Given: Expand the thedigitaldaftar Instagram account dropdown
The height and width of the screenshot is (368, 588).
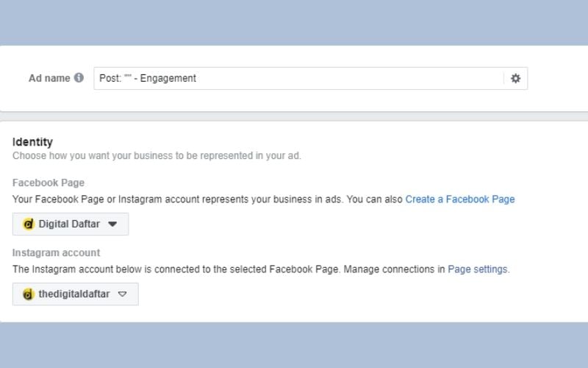Looking at the screenshot, I should click(x=75, y=294).
